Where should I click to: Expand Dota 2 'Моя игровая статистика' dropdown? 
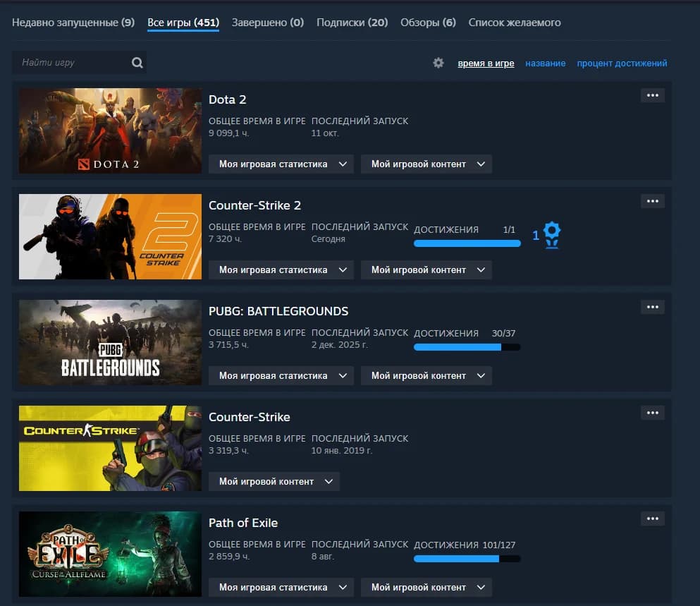(x=281, y=164)
